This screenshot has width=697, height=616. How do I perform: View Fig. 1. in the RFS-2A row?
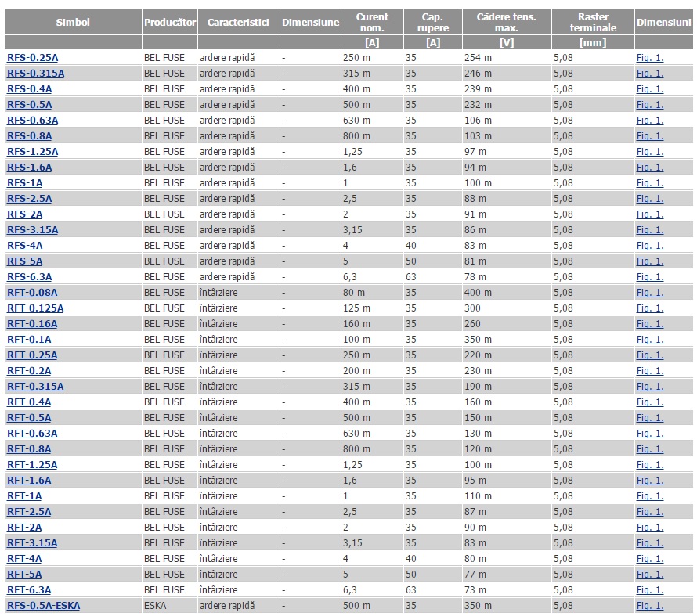tap(650, 214)
